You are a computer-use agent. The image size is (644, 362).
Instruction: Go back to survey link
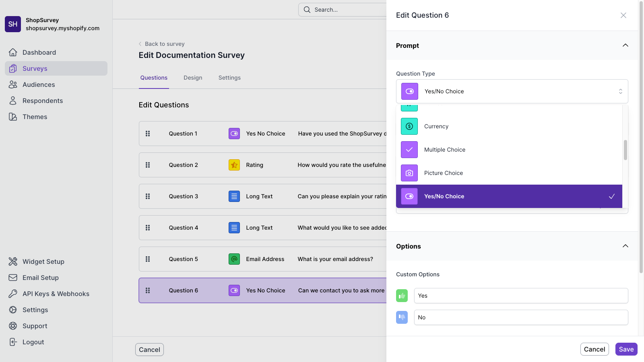tap(161, 44)
